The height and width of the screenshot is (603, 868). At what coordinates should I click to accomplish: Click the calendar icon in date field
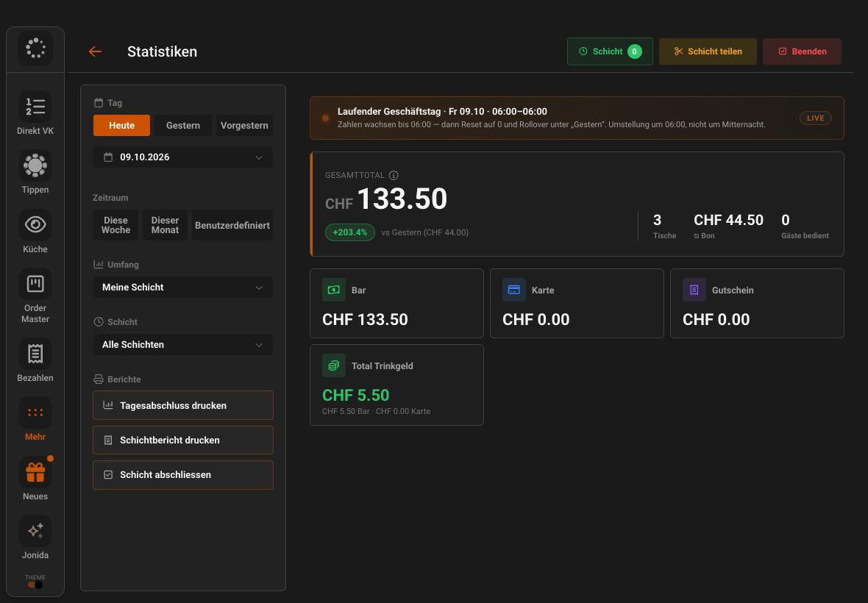click(x=109, y=157)
